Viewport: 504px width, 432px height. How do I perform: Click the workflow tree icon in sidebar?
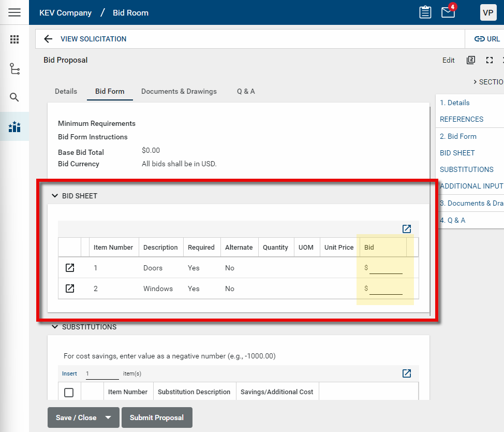pos(14,68)
